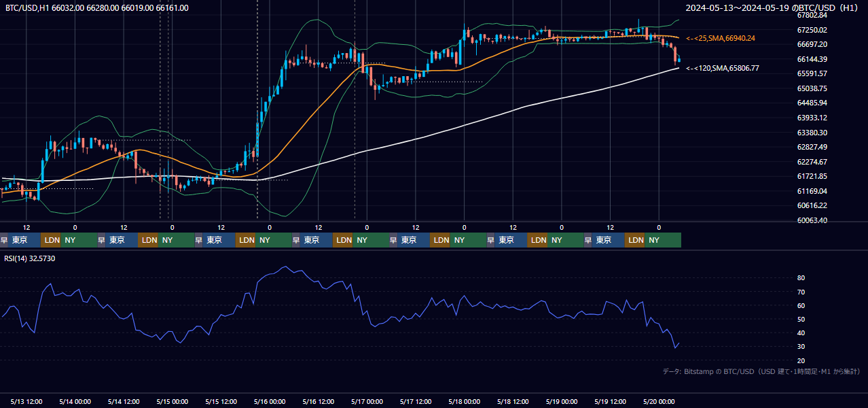The width and height of the screenshot is (868, 408).
Task: Click price axis value 63380.30
Action: 812,133
